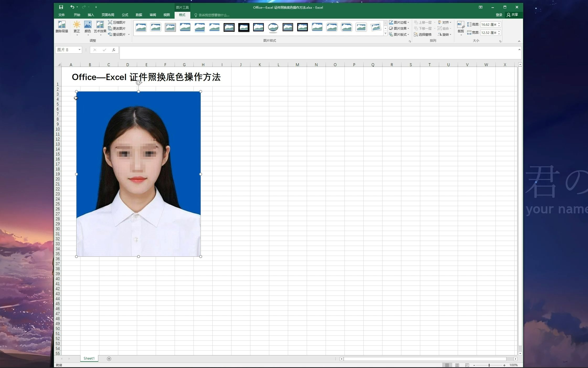Expand Picture Effects (图片效果) dropdown
The image size is (588, 368).
tap(408, 29)
